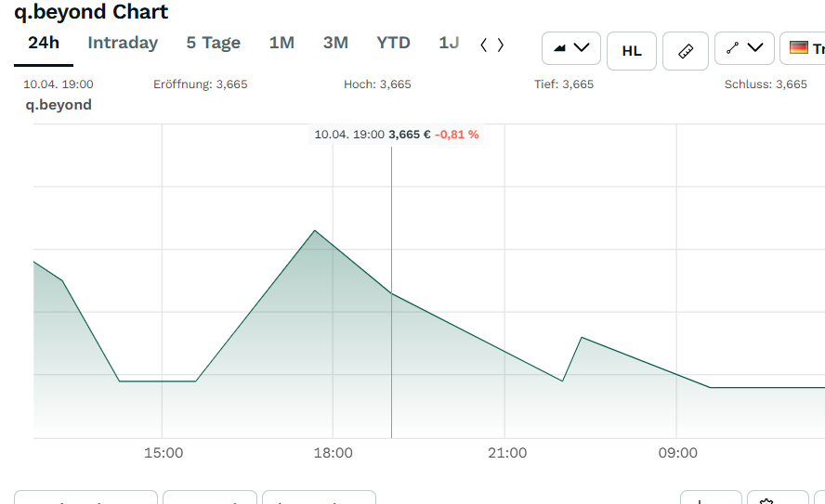Open the line drawing tools dropdown
The image size is (825, 504).
click(744, 48)
